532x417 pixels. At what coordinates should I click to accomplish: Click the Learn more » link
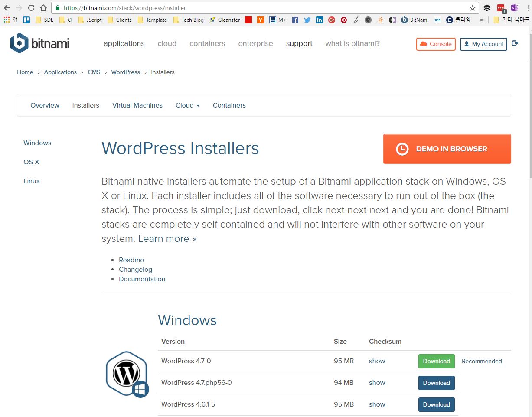[167, 239]
